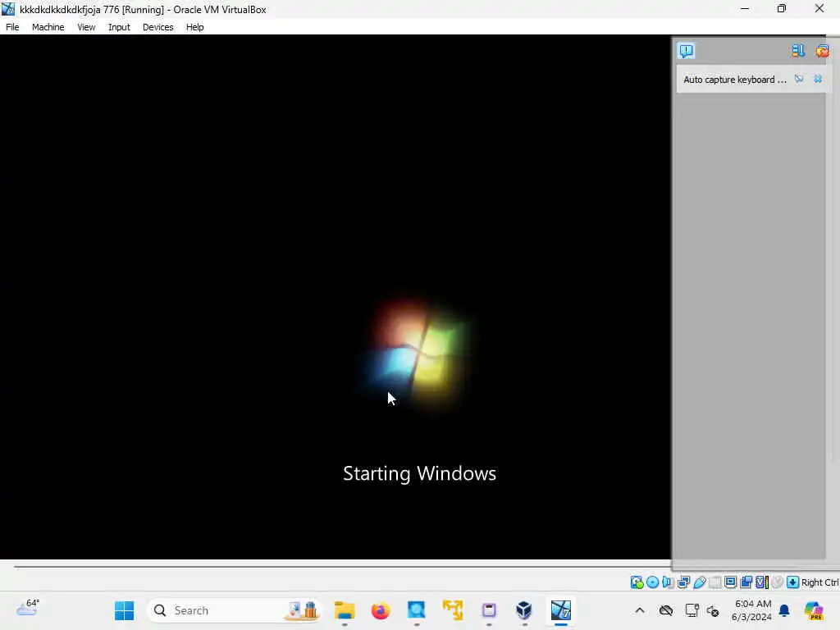Viewport: 840px width, 630px height.
Task: Open the clock showing 6:04 AM
Action: [x=751, y=610]
